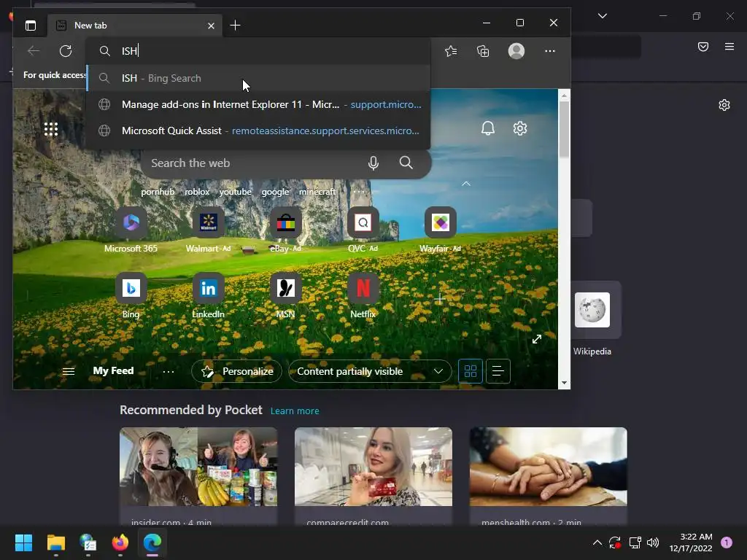Click the Personalize button
This screenshot has height=560, width=747.
[x=237, y=371]
